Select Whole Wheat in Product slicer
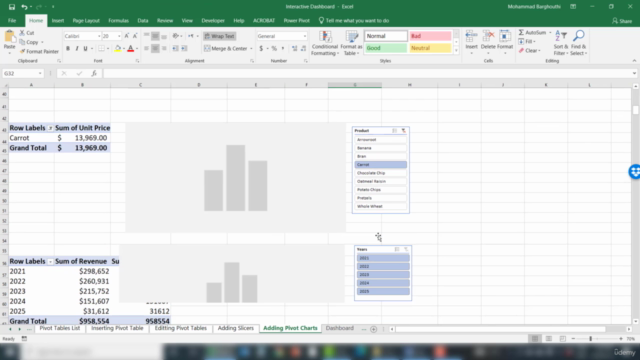 point(380,206)
